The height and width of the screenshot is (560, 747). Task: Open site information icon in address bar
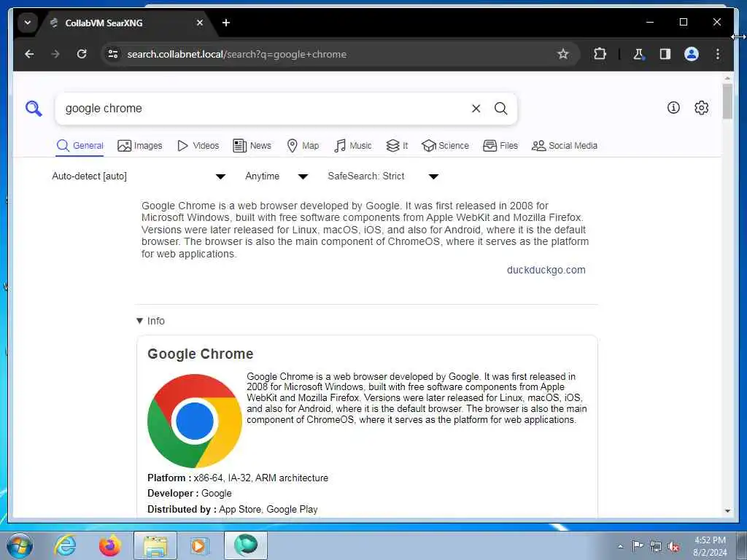click(x=113, y=54)
